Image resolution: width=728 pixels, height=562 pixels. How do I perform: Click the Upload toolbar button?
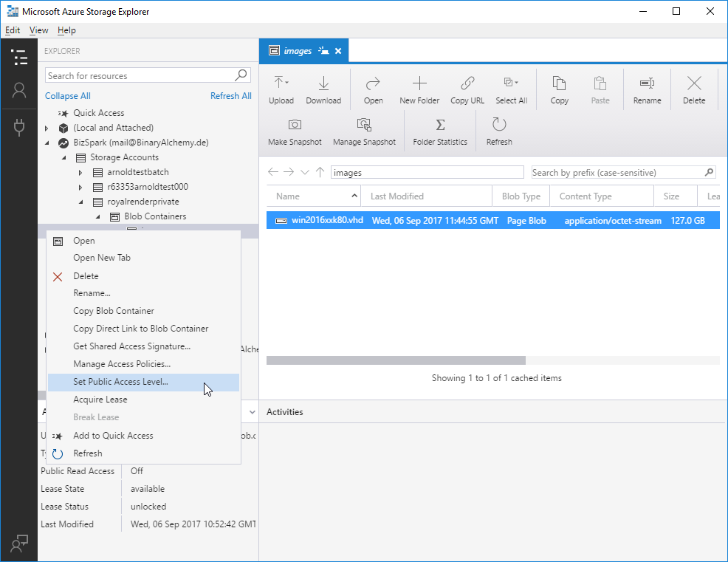pos(281,89)
